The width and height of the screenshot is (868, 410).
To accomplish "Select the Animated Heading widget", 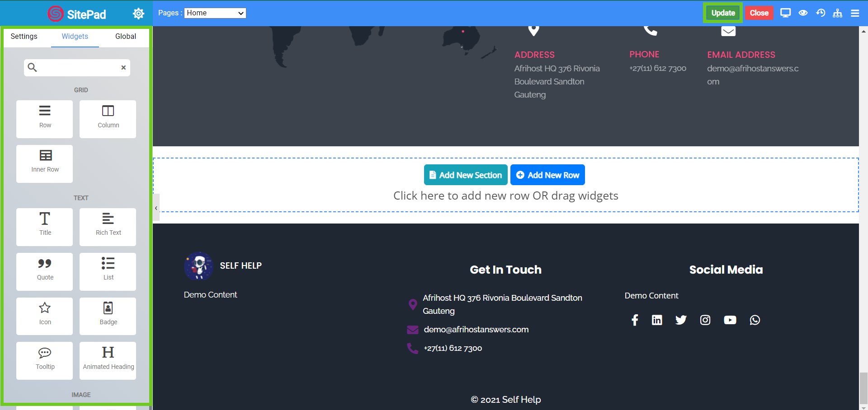I will 108,360.
